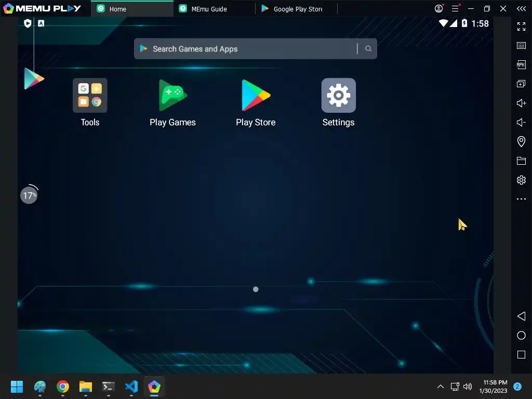The image size is (532, 399).
Task: Switch to the MEmu Guide tab
Action: [x=214, y=9]
